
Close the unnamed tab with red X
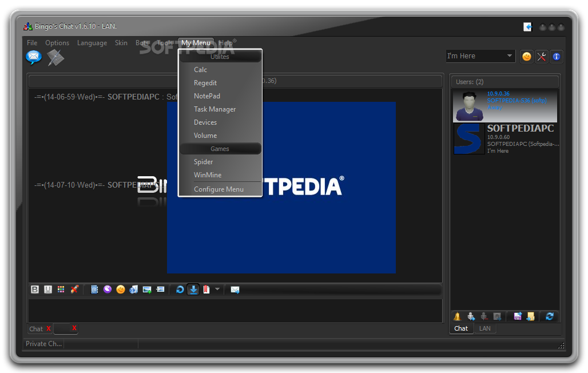coord(74,328)
